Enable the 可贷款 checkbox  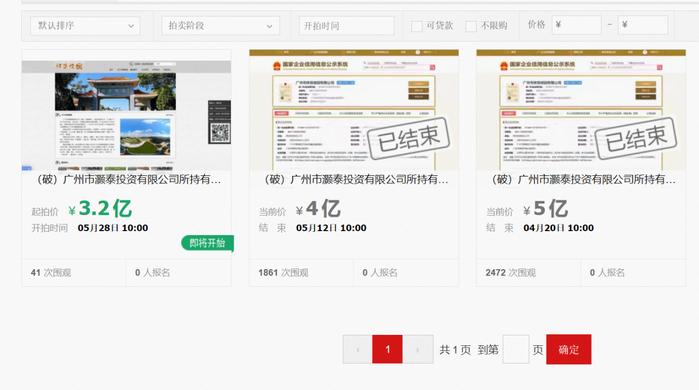(x=416, y=26)
